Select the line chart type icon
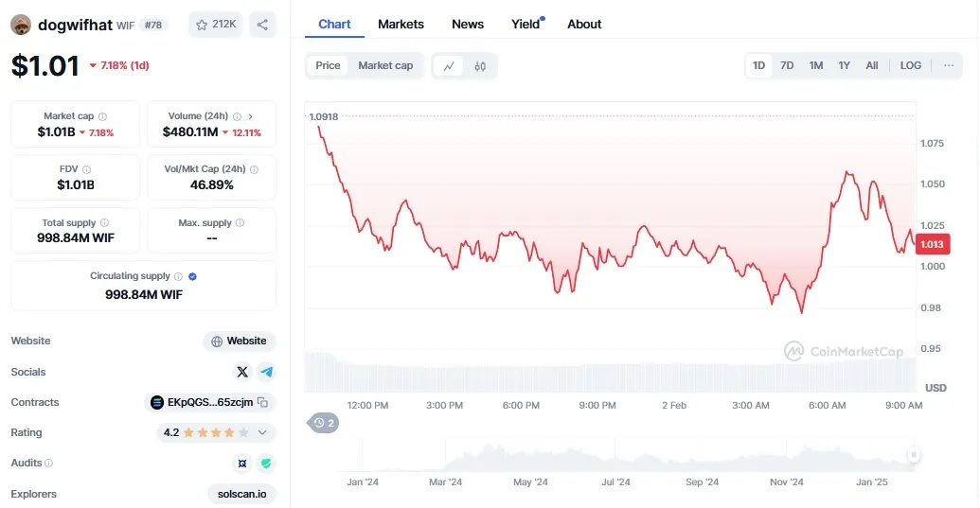This screenshot has height=508, width=980. tap(449, 66)
